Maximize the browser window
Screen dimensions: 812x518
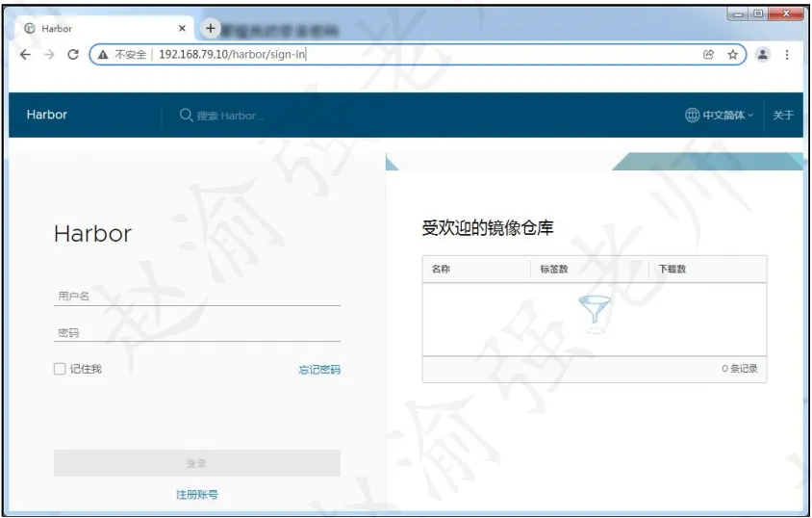757,14
